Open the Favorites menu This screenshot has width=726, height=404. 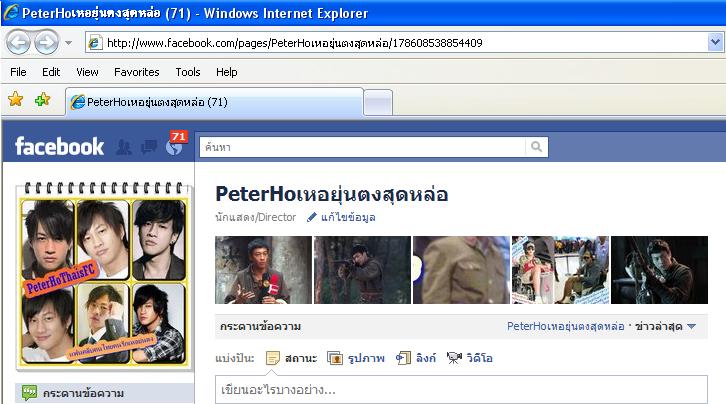click(137, 72)
